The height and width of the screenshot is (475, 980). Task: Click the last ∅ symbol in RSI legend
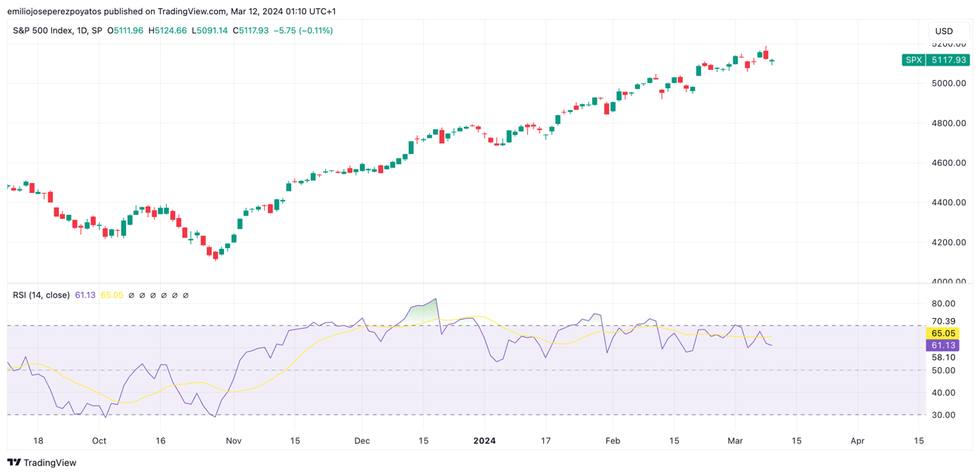point(186,296)
